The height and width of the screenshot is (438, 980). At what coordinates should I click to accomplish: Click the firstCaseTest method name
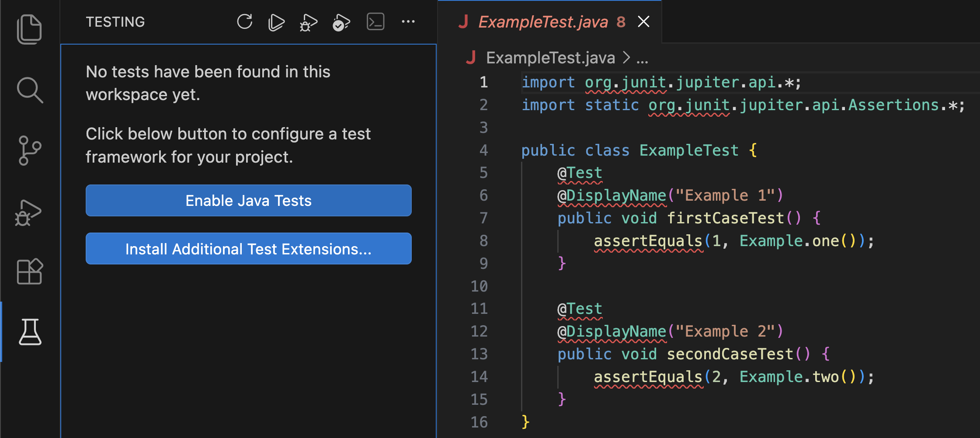coord(726,218)
